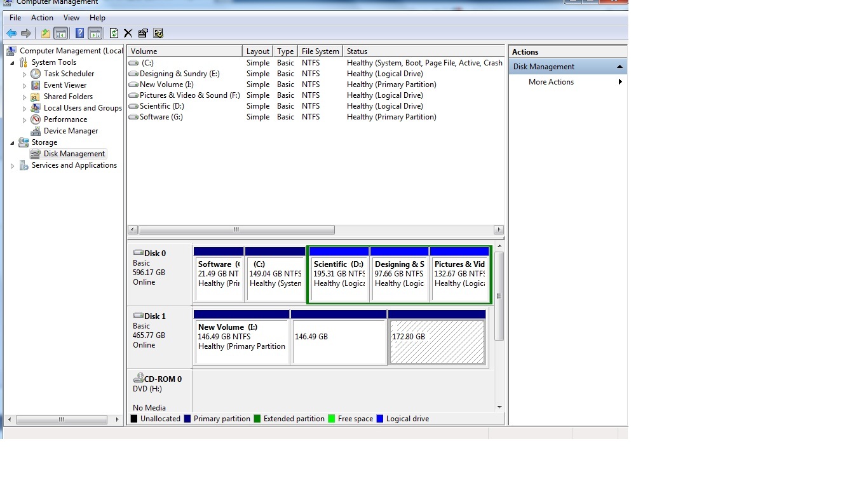Screen dimensions: 868x488
Task: Expand the Task Scheduler node
Action: pyautogui.click(x=25, y=74)
